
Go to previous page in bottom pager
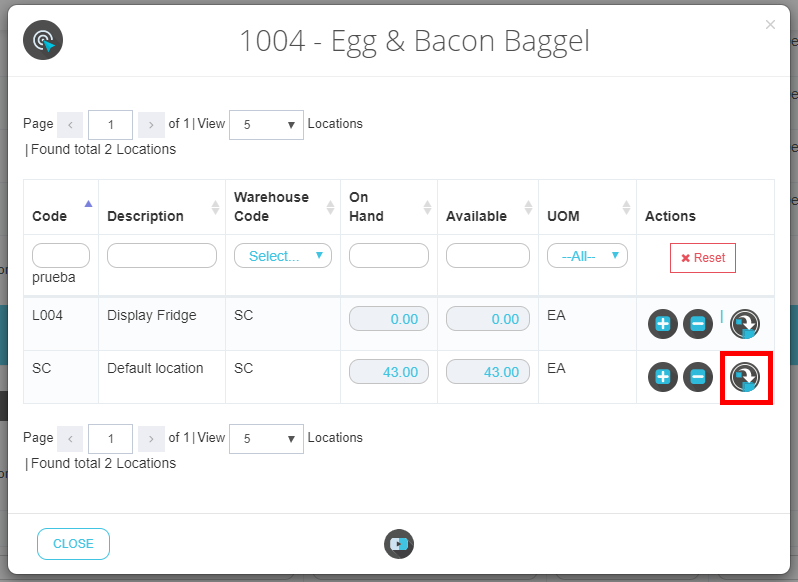pos(70,438)
